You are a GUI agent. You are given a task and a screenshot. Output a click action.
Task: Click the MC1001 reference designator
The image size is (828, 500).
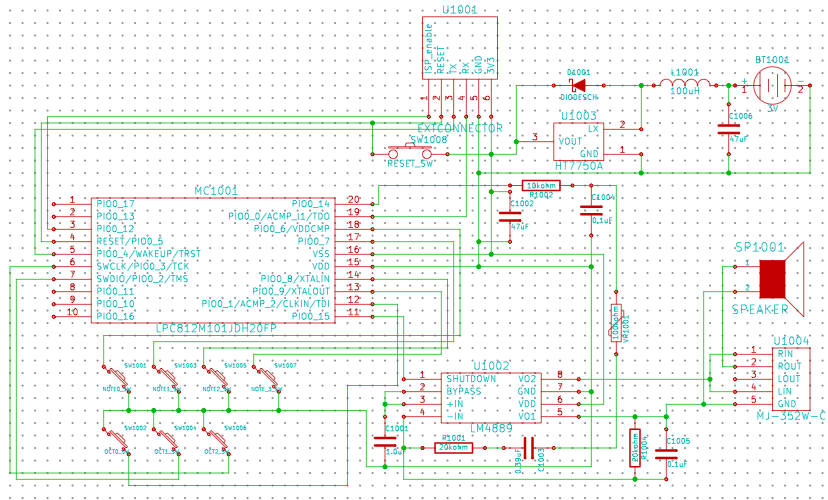pyautogui.click(x=217, y=190)
